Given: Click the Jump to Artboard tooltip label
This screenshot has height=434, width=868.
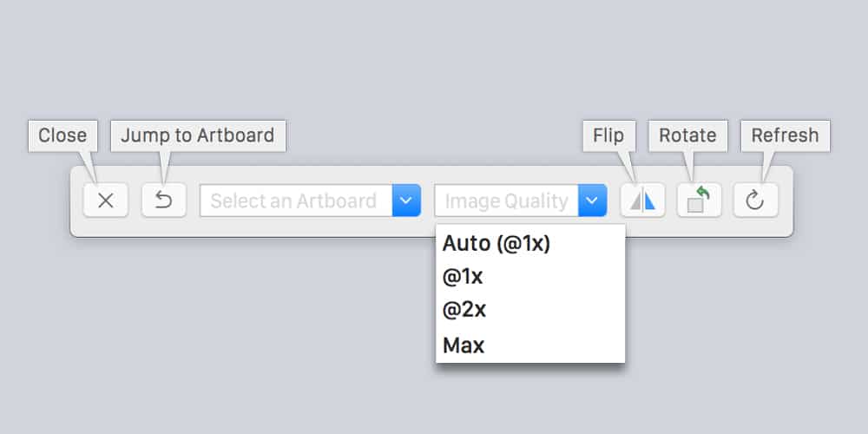Looking at the screenshot, I should point(198,135).
